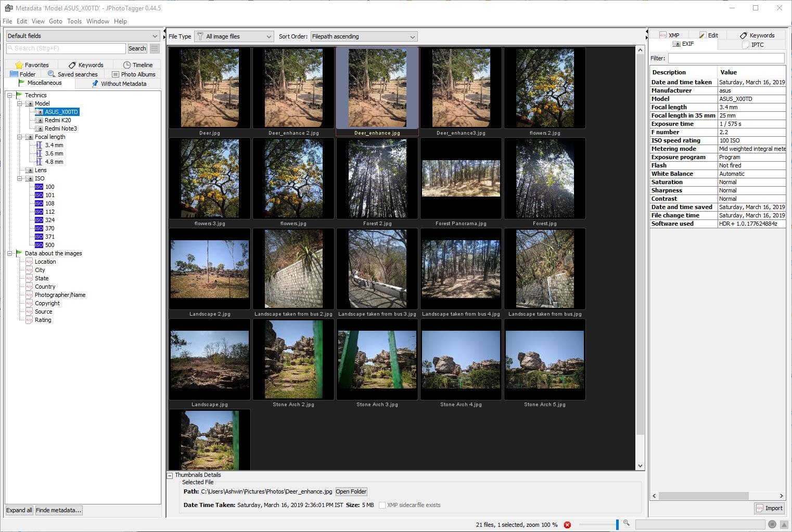Image resolution: width=792 pixels, height=532 pixels.
Task: Click the JPhotoTagger app icon in title bar
Action: coord(8,8)
